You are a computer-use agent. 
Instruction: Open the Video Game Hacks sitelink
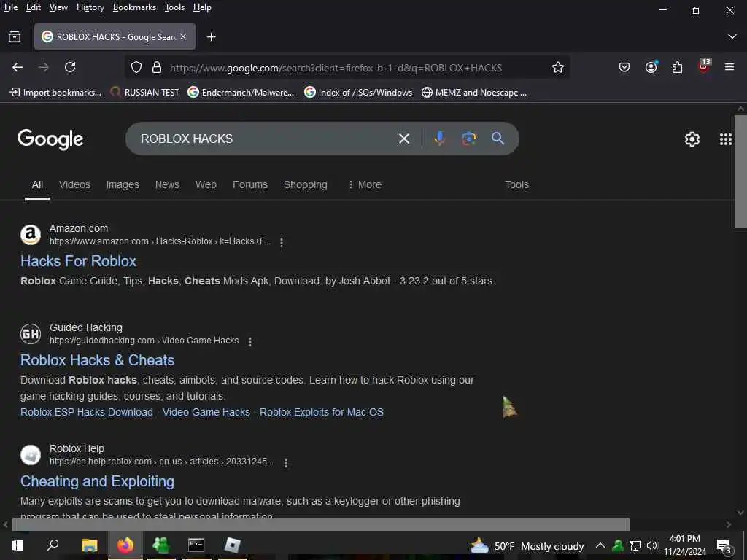coord(206,413)
